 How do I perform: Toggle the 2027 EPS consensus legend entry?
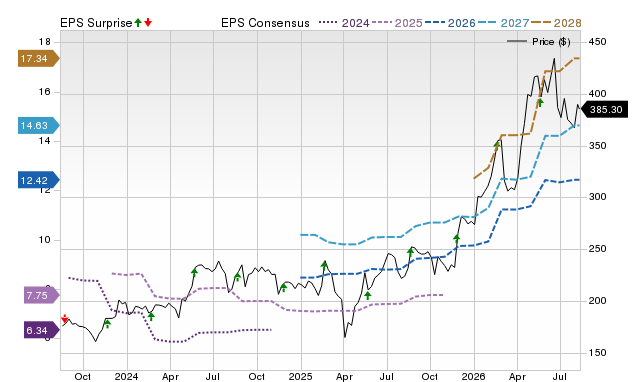[x=503, y=23]
